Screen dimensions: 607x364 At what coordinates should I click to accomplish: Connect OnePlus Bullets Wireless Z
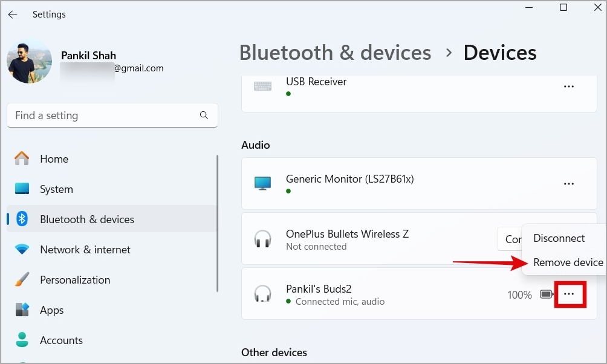pos(510,239)
